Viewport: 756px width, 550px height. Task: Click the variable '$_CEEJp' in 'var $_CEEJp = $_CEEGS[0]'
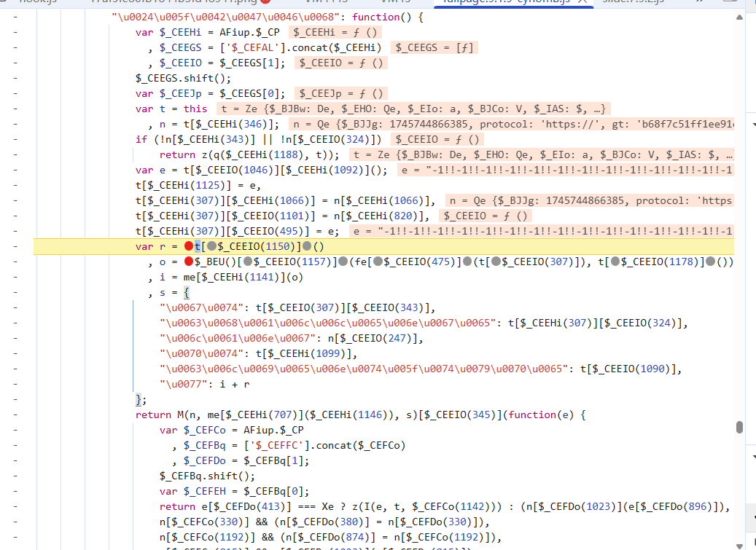(x=180, y=93)
